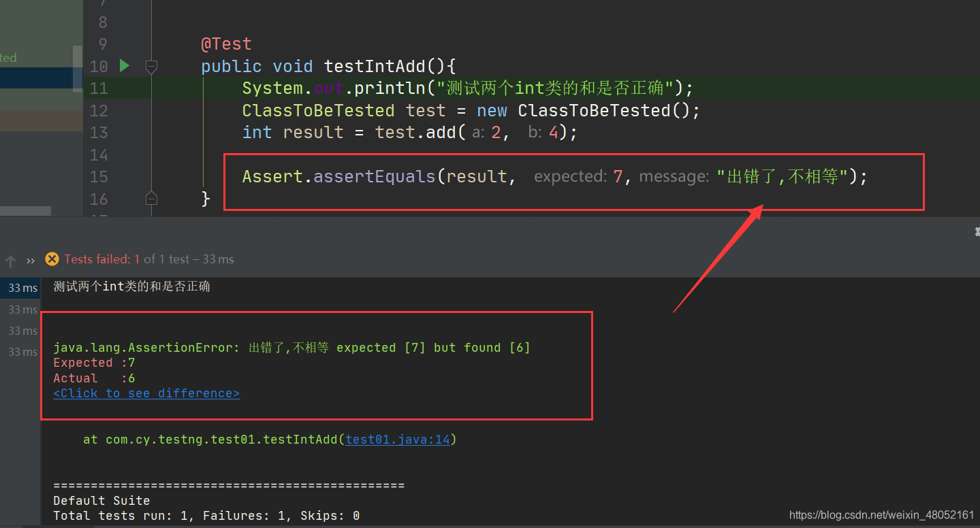Click 'System' on line 11
This screenshot has width=980, height=528.
272,88
